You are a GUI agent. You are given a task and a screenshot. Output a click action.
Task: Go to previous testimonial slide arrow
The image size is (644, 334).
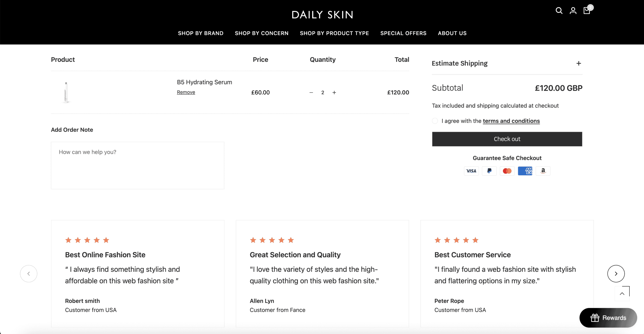(x=29, y=274)
